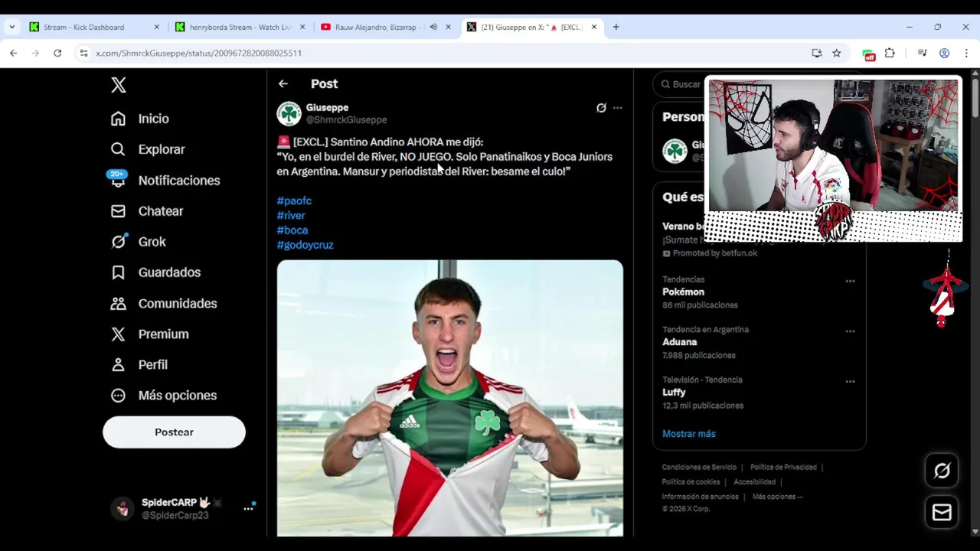Open the #godoycruz hashtag
The height and width of the screenshot is (551, 980).
[305, 245]
